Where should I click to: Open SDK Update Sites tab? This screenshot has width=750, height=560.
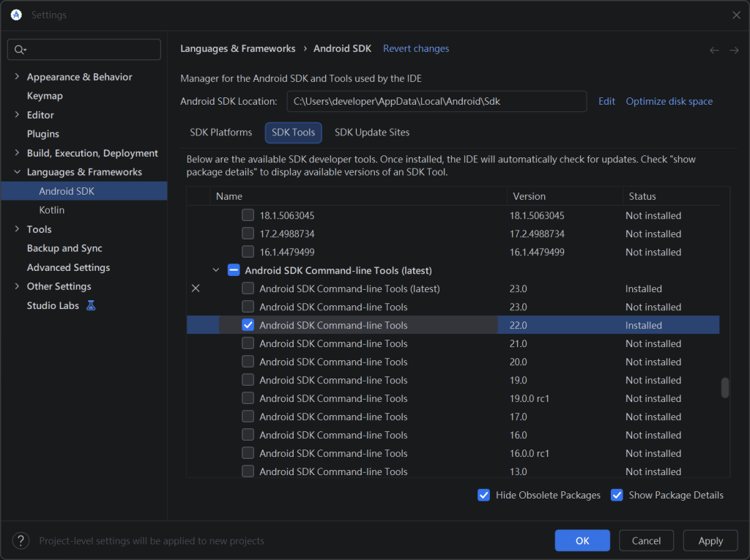click(372, 132)
